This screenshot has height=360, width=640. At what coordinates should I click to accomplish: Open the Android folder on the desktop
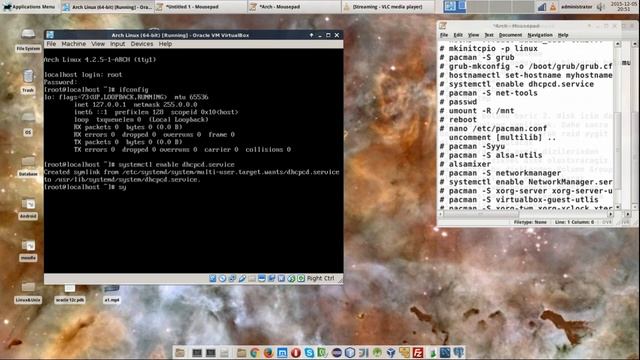pyautogui.click(x=28, y=208)
